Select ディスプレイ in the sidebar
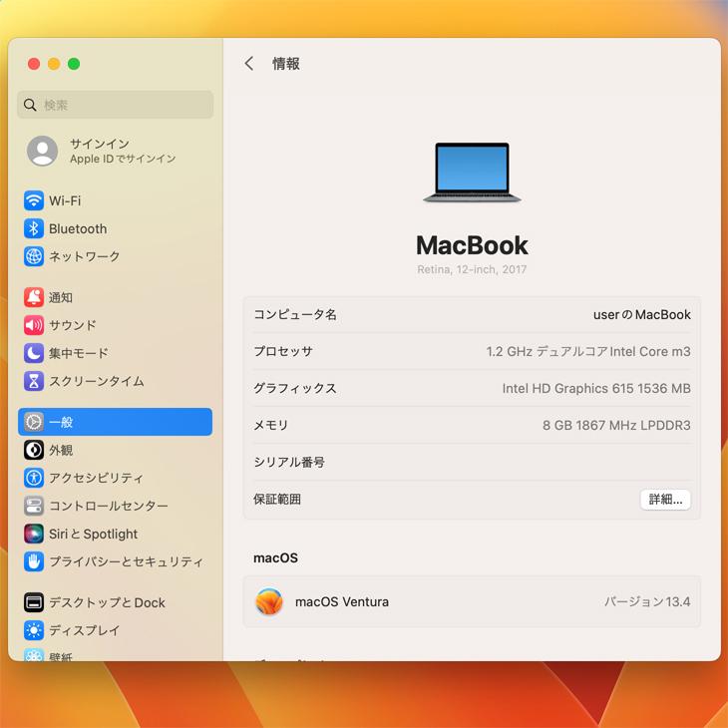 click(x=84, y=630)
